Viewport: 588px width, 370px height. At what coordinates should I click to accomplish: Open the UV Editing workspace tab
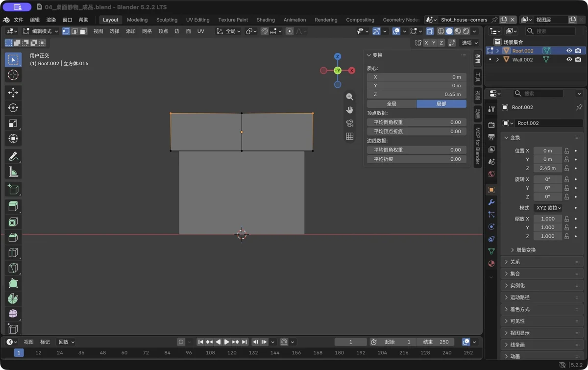click(197, 20)
